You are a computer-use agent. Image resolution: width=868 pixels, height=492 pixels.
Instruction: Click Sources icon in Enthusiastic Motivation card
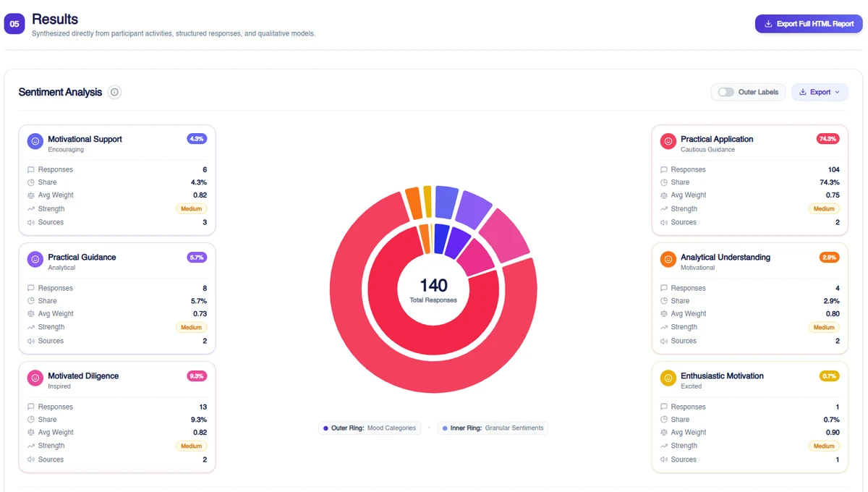pos(664,459)
